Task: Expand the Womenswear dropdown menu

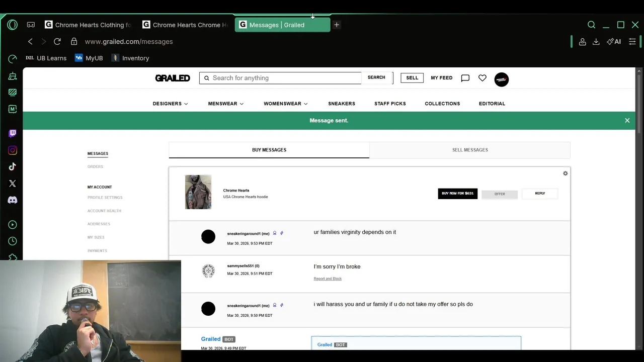Action: (286, 104)
